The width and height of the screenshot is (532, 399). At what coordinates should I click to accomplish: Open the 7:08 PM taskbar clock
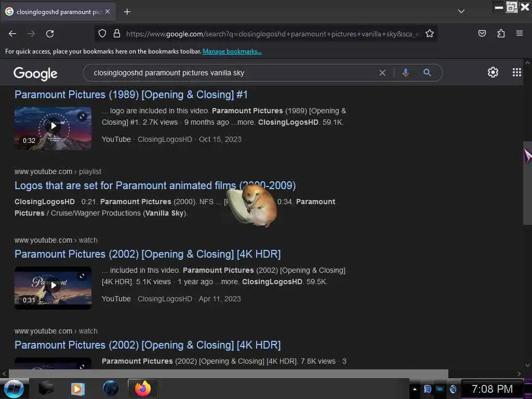[492, 389]
